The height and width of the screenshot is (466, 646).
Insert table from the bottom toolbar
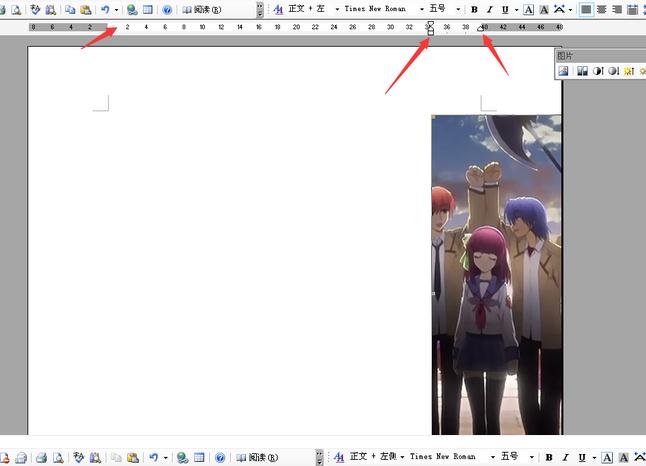click(x=199, y=457)
